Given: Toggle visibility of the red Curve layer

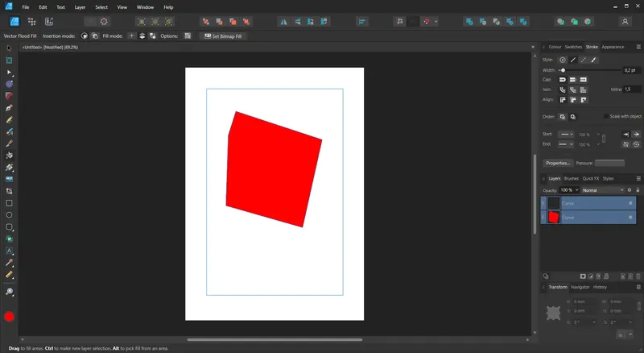Looking at the screenshot, I should coord(630,218).
